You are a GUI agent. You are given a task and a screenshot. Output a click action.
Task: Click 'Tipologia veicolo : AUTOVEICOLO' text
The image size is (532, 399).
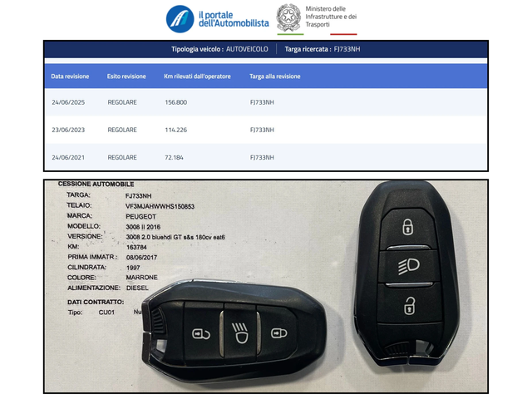[x=219, y=49]
